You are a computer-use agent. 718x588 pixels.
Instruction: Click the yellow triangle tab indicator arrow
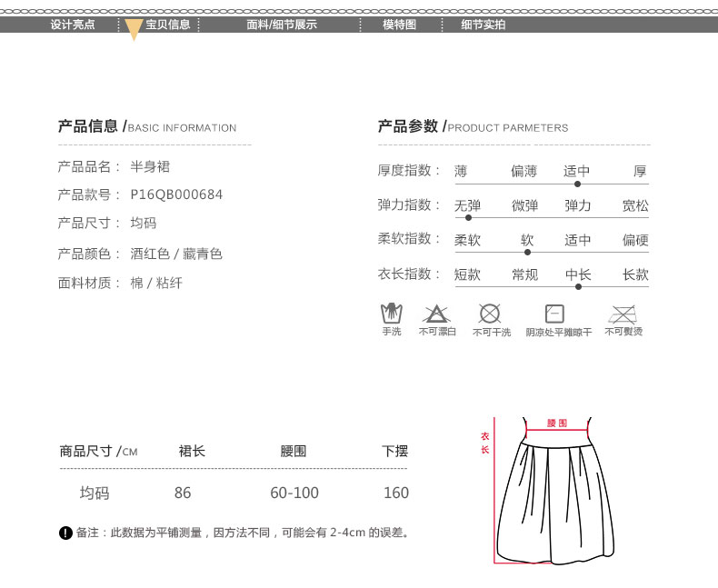coord(134,30)
